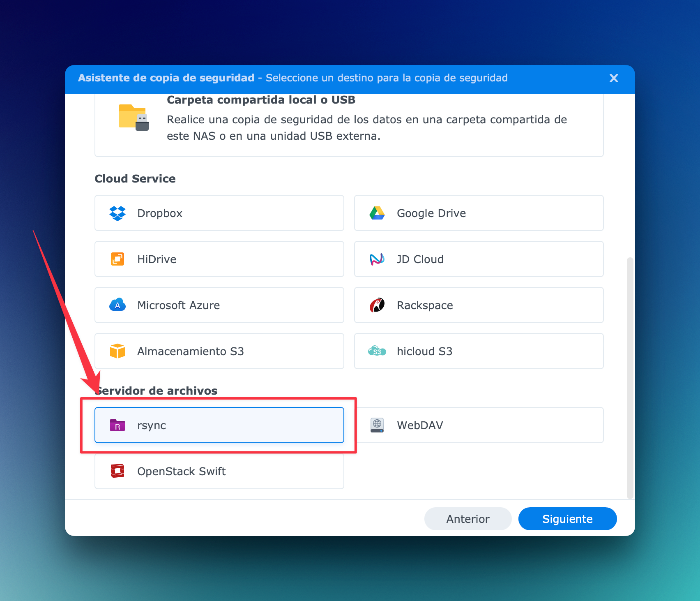Click the Google Drive triangle icon
The width and height of the screenshot is (700, 601).
[x=377, y=213]
